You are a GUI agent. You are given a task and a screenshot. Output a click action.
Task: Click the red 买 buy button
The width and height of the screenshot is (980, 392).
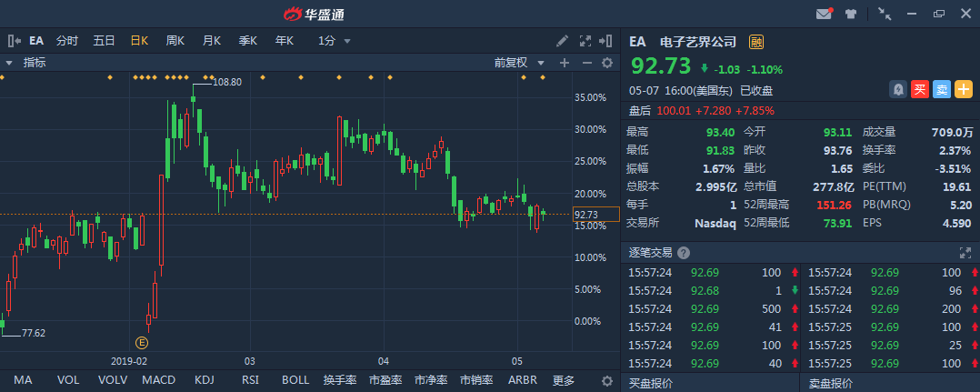click(x=920, y=90)
